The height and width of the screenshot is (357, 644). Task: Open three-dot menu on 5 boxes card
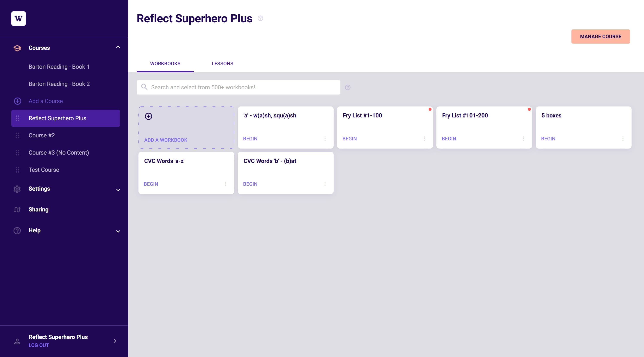pyautogui.click(x=623, y=138)
